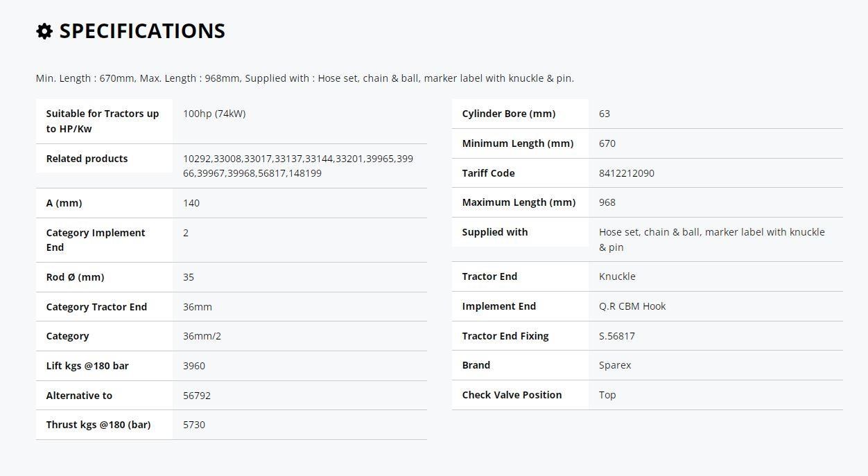Click the gear icon beside Specifications heading
The image size is (868, 476).
point(44,31)
